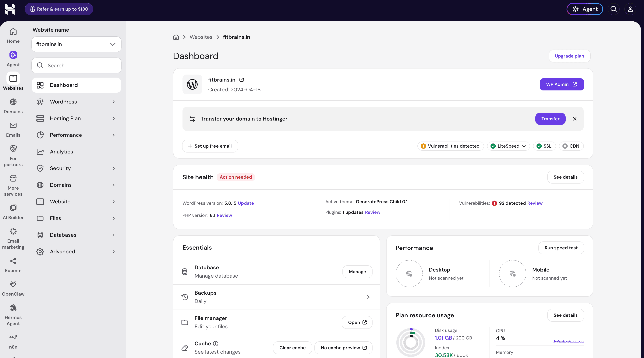Image resolution: width=644 pixels, height=358 pixels.
Task: Click the Mobile scan globe icon
Action: pyautogui.click(x=512, y=274)
